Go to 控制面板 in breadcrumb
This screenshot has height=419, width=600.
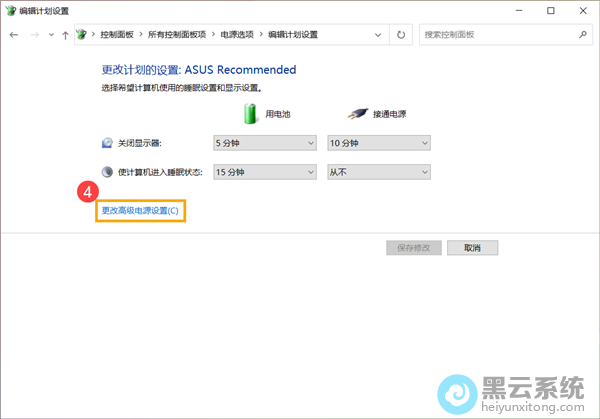(119, 35)
